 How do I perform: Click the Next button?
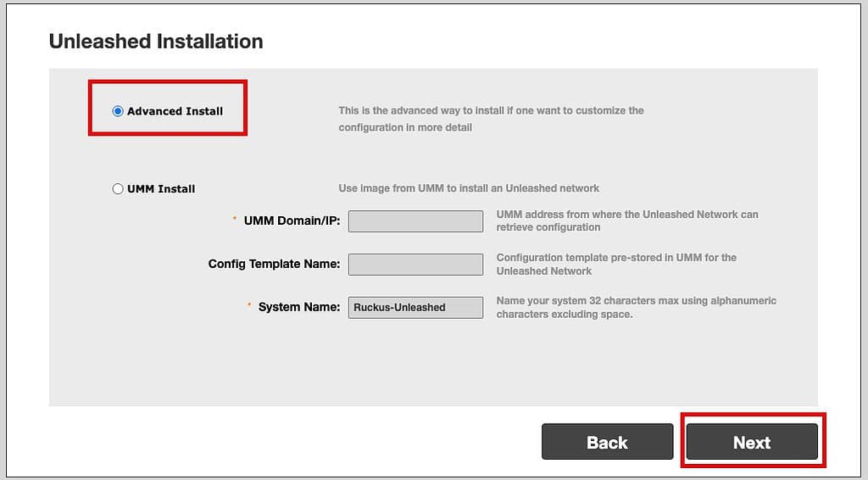[752, 442]
